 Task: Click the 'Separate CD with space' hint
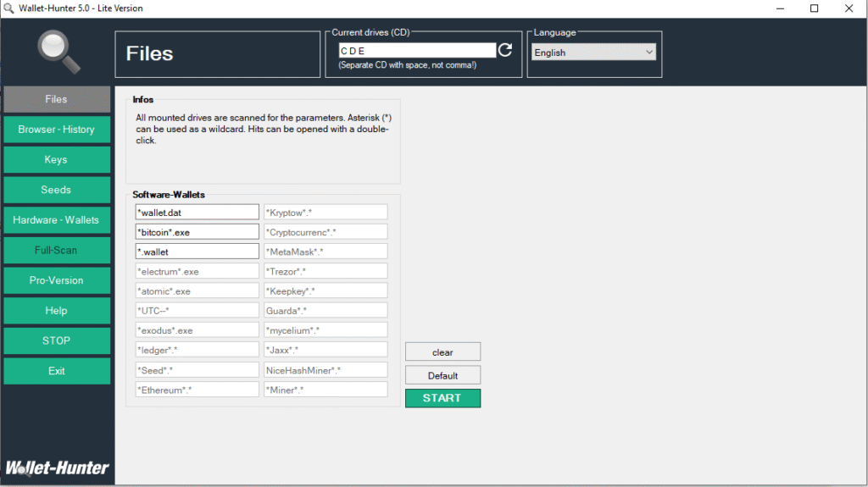[408, 65]
